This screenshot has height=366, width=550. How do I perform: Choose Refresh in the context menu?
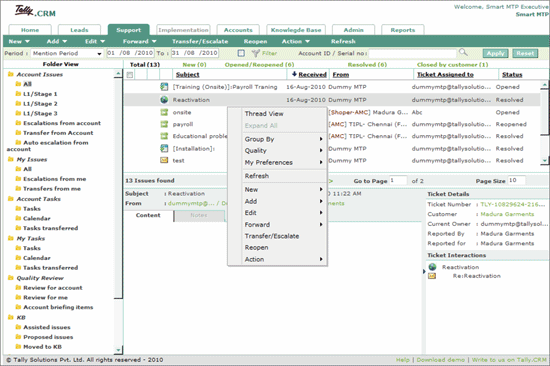[x=283, y=176]
